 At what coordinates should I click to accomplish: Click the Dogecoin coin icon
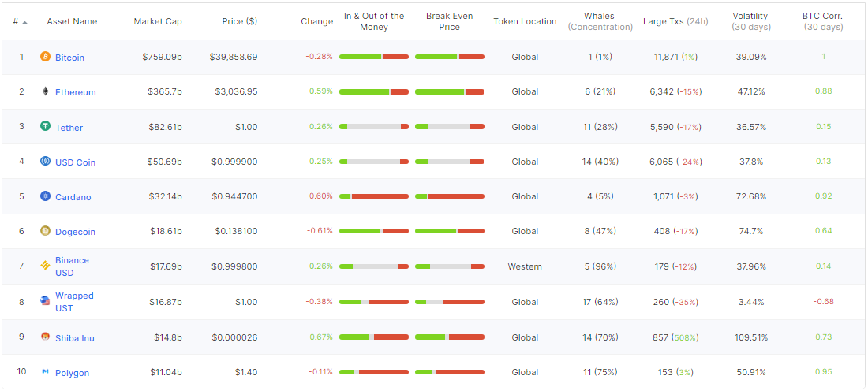tap(46, 231)
